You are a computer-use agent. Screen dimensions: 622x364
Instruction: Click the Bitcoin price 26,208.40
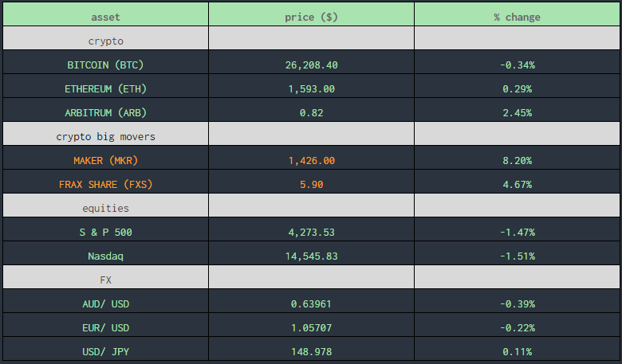311,65
